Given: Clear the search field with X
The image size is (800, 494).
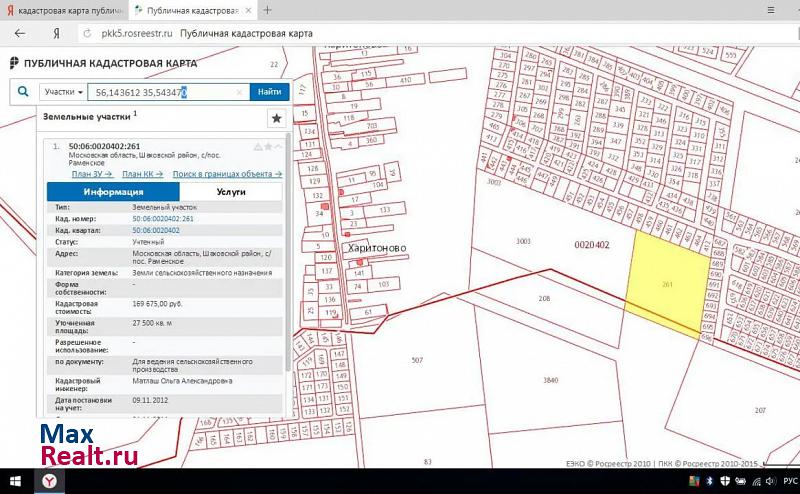Looking at the screenshot, I should 239,92.
